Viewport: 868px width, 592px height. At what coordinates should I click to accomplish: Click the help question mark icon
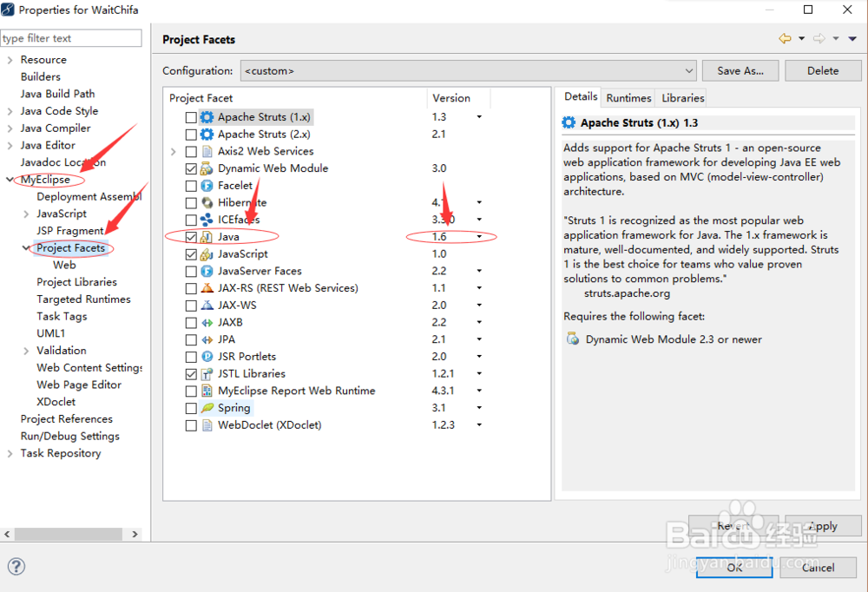coord(16,567)
